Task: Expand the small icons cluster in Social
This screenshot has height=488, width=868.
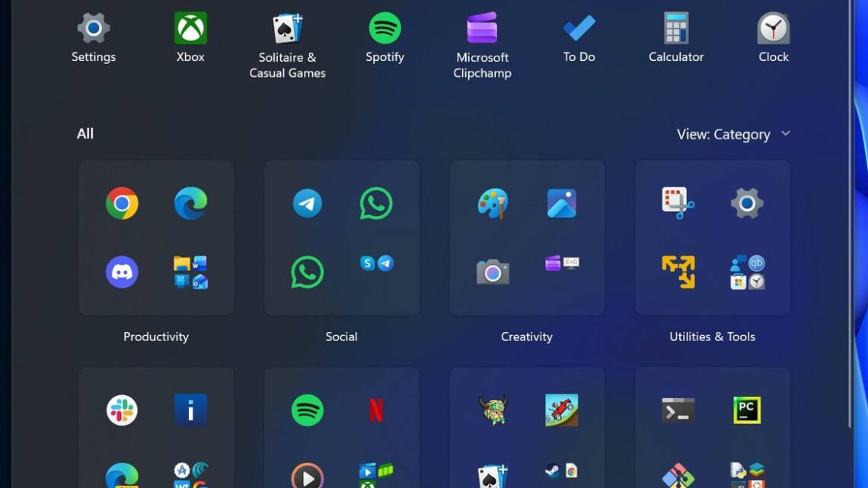Action: click(376, 263)
